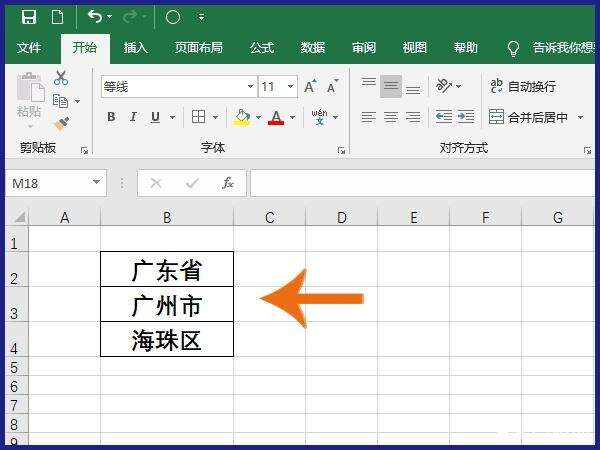Click the decrease indent icon
This screenshot has height=450, width=600.
coord(443,116)
